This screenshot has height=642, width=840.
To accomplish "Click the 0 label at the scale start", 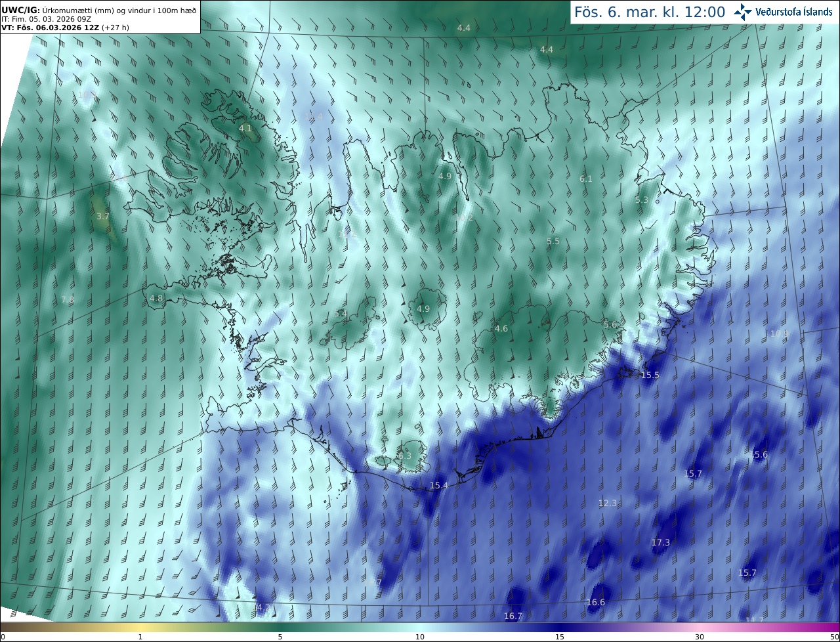I will [3, 637].
